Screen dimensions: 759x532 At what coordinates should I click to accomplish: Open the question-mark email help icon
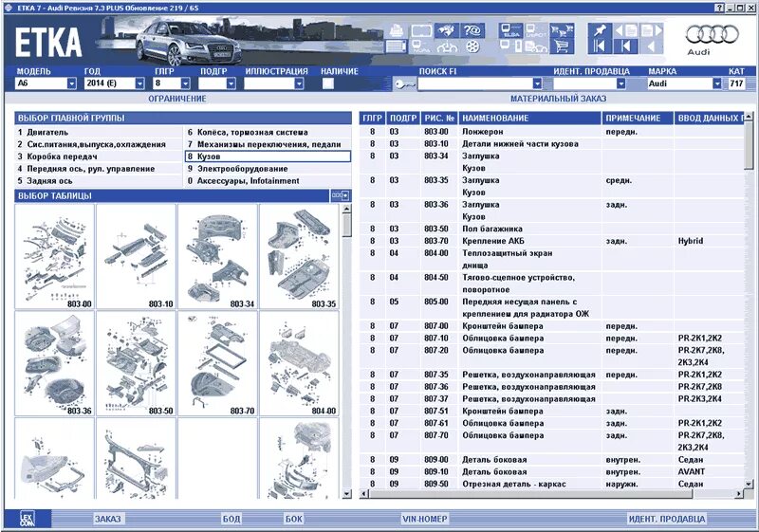pyautogui.click(x=472, y=30)
